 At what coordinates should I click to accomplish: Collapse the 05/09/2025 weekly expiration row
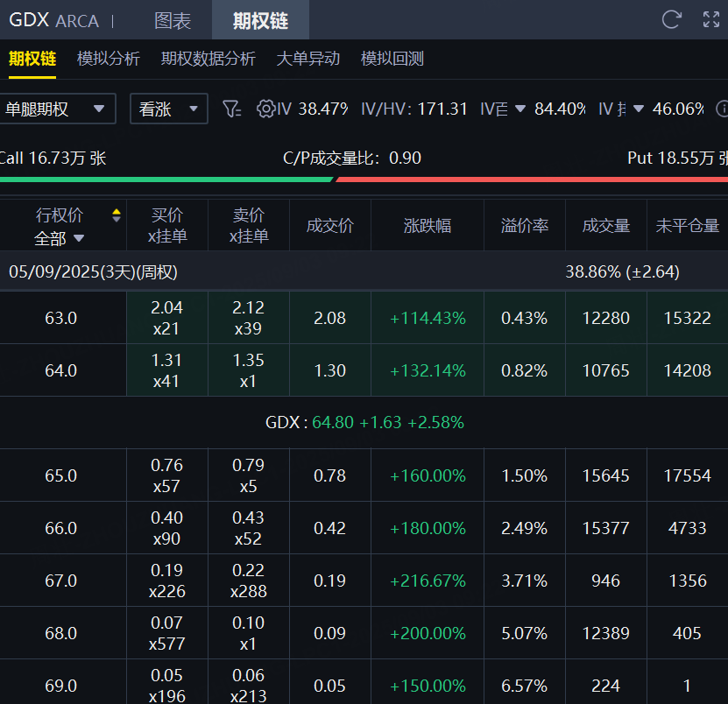(x=93, y=272)
